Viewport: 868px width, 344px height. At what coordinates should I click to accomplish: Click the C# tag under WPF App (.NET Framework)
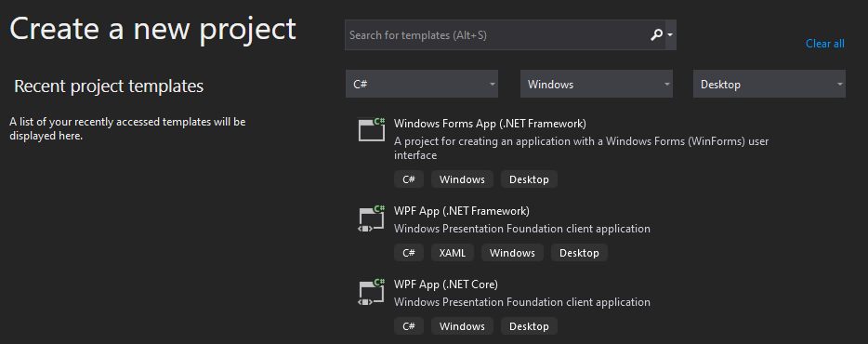(409, 253)
